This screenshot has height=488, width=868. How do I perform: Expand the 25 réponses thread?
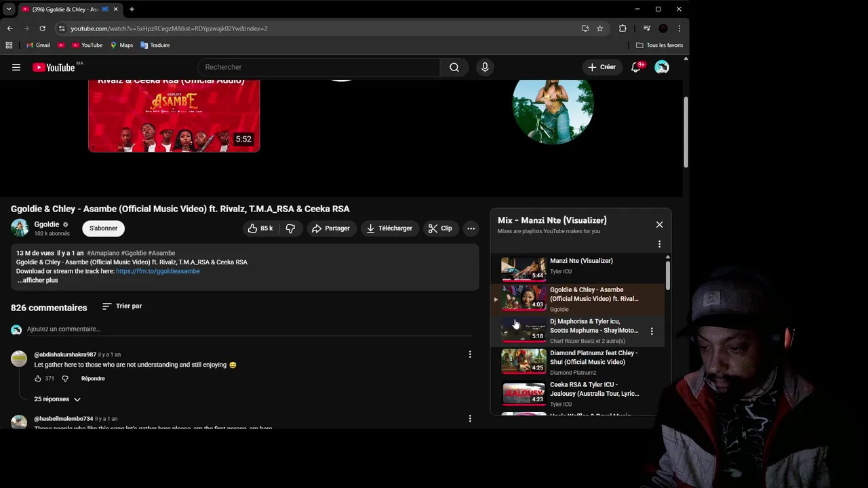click(58, 399)
